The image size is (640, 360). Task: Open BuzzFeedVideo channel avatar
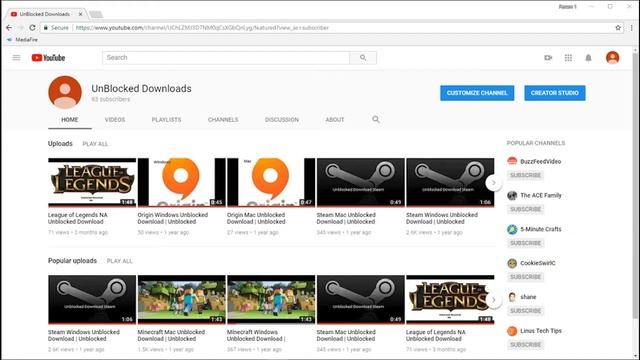(x=512, y=161)
